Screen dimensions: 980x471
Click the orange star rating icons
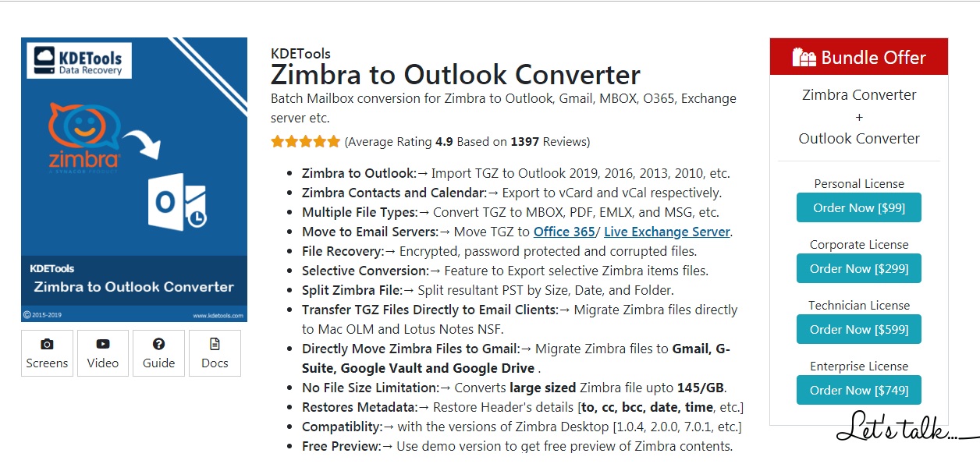point(305,142)
